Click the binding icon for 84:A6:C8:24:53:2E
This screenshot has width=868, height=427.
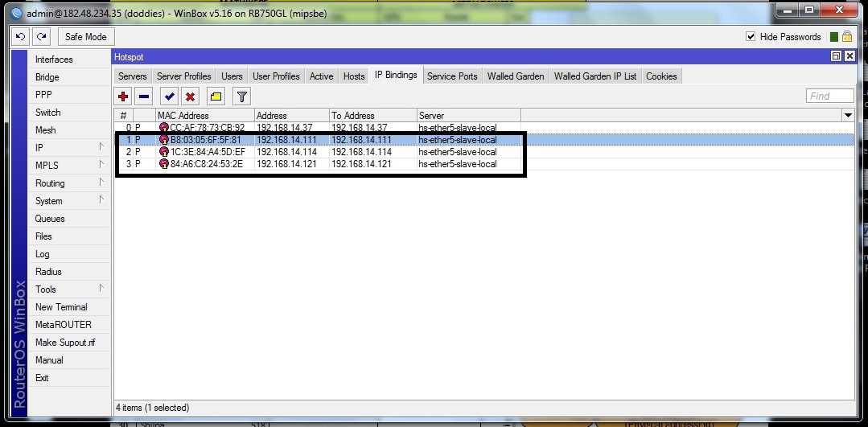(163, 164)
